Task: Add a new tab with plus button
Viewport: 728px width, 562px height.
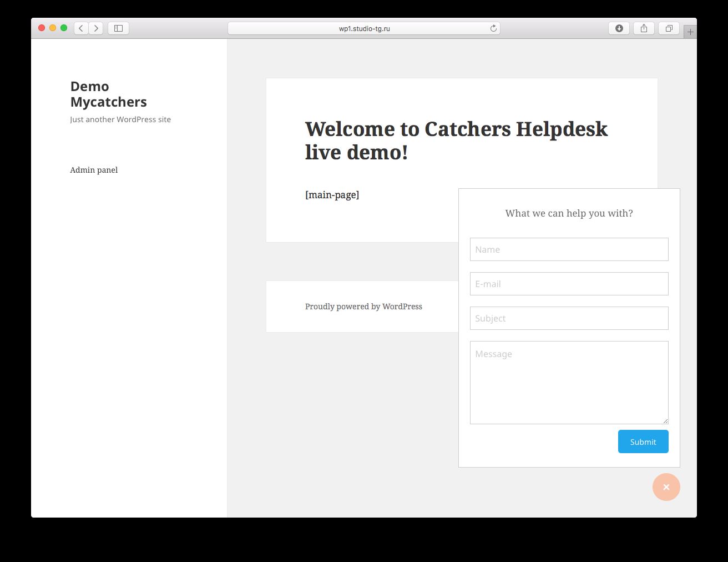Action: pos(690,32)
